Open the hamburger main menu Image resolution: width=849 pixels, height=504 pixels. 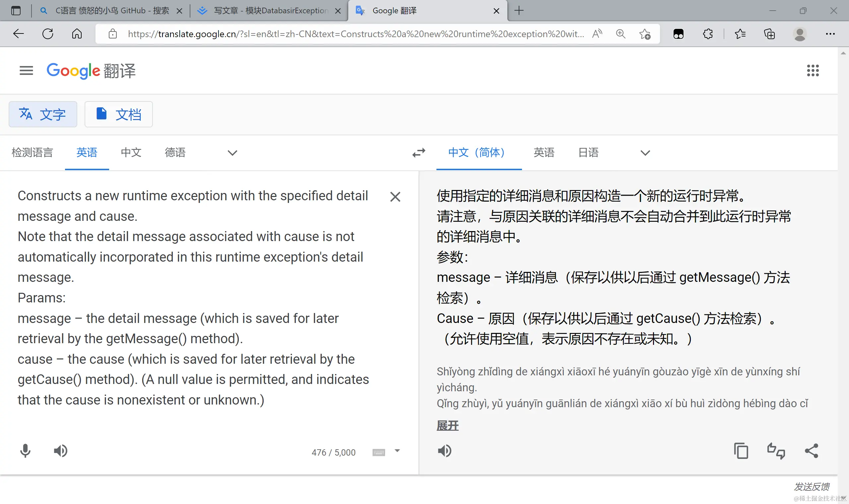tap(26, 71)
